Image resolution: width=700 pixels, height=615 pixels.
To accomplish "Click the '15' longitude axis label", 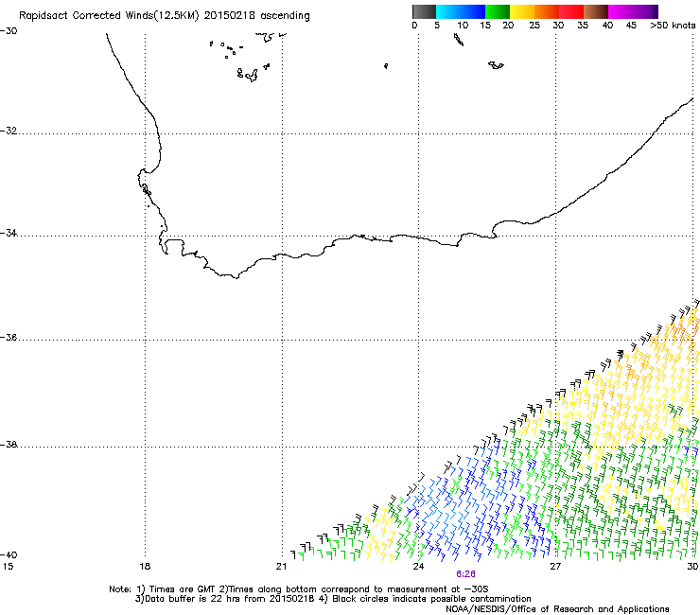I will pyautogui.click(x=8, y=567).
